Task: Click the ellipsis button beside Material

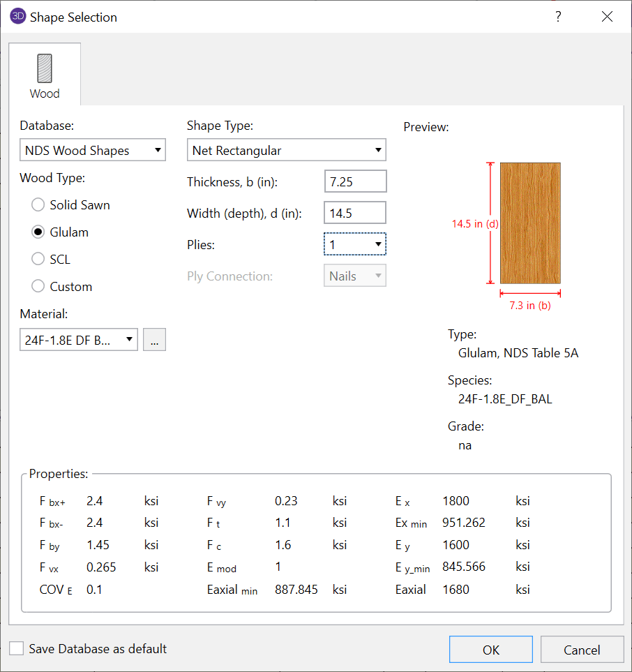Action: [x=154, y=340]
